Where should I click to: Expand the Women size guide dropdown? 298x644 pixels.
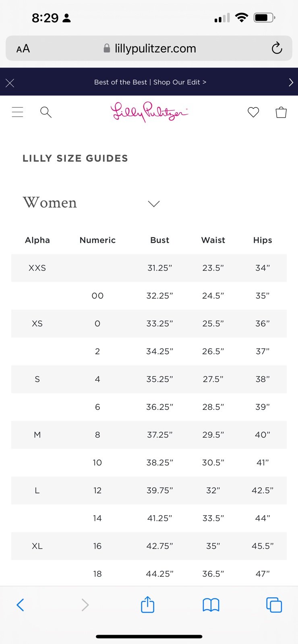click(91, 203)
